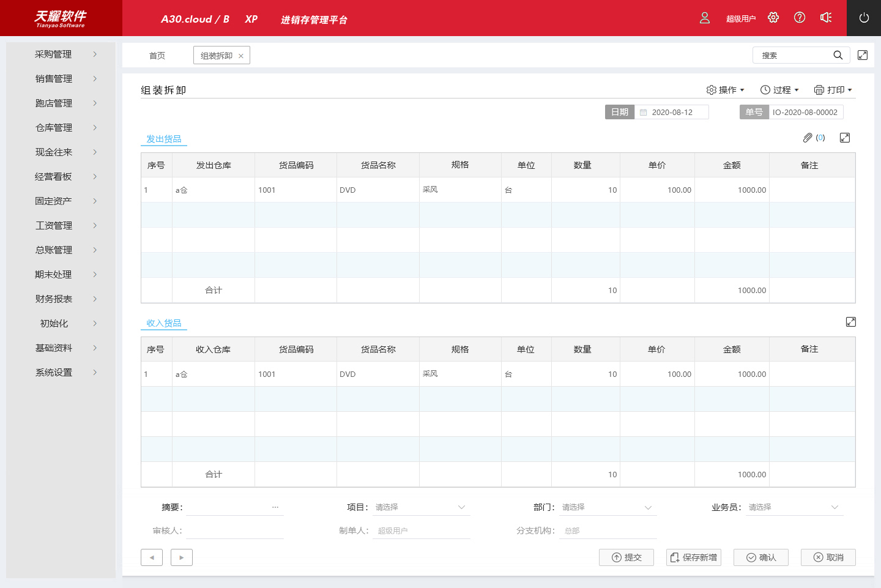
Task: Click the 日期 date input field
Action: [x=672, y=113]
